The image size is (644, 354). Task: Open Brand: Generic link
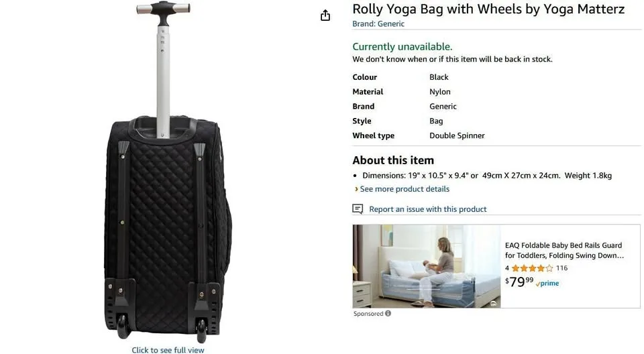378,24
